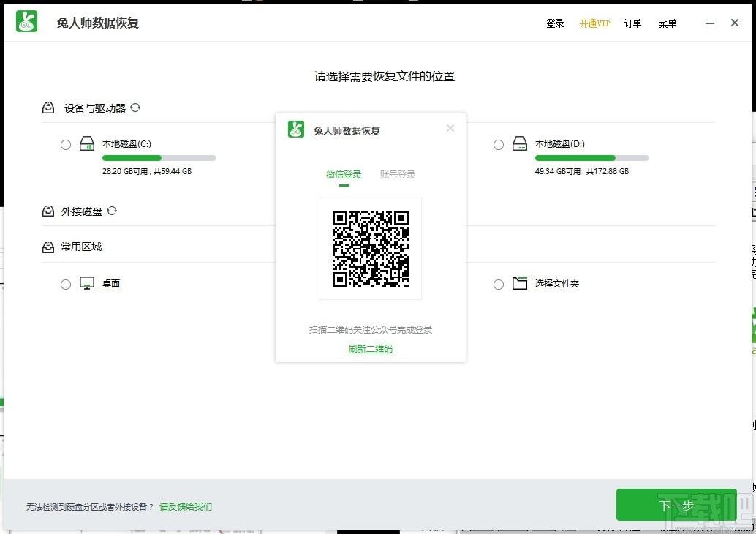Switch to 微信登录 tab

[x=344, y=175]
